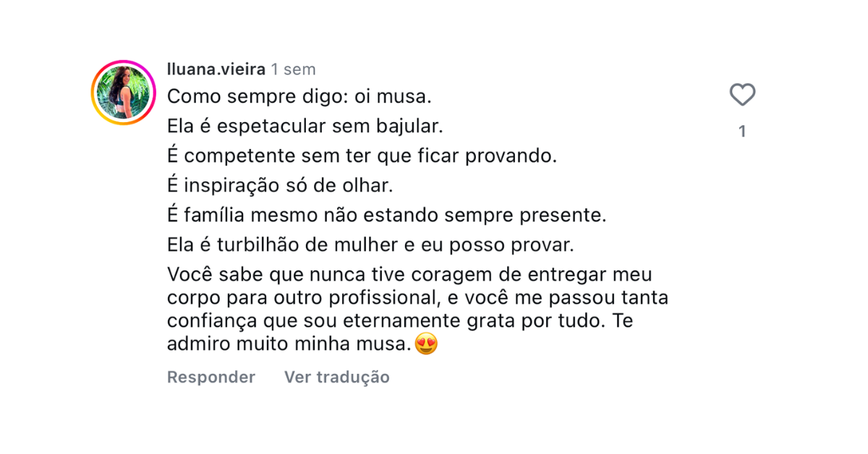The height and width of the screenshot is (454, 868).
Task: Click the line "Como sempre digo: oi musa."
Action: coord(299,95)
